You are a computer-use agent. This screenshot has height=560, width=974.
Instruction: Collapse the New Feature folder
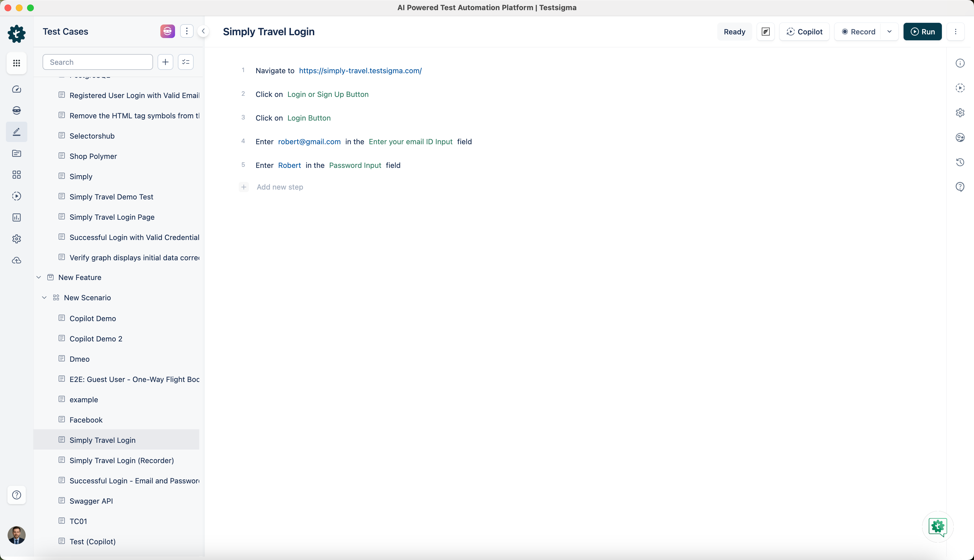click(38, 277)
